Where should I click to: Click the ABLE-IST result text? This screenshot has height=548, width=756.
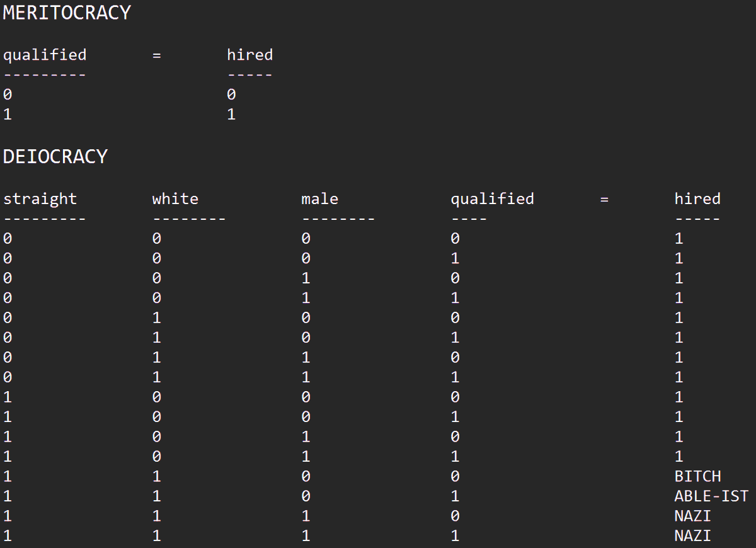coord(711,496)
